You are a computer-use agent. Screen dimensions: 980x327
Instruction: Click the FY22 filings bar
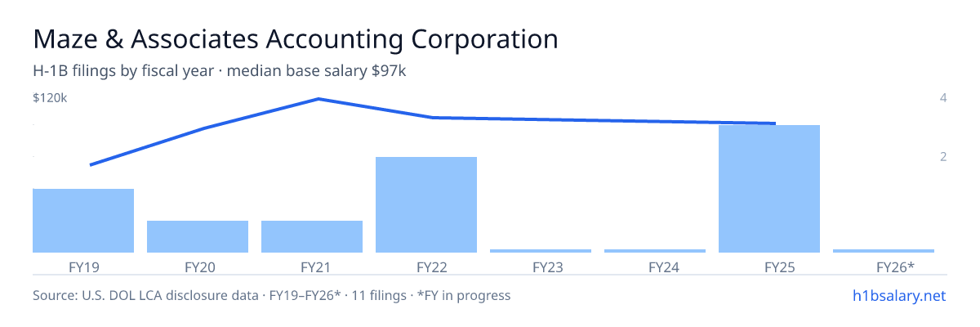[x=426, y=204]
